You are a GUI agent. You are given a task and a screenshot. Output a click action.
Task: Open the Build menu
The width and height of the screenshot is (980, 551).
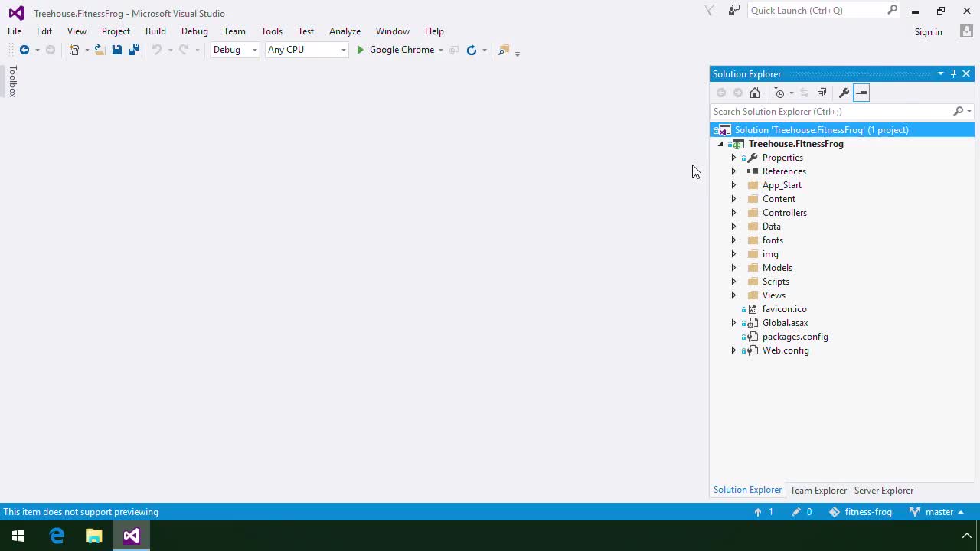pyautogui.click(x=155, y=31)
